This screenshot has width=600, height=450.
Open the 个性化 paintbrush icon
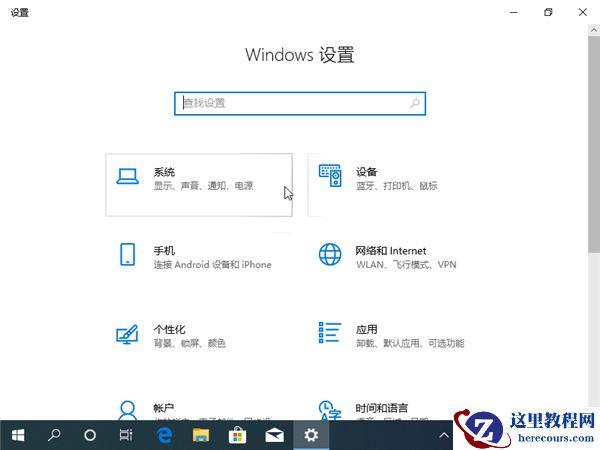[127, 334]
